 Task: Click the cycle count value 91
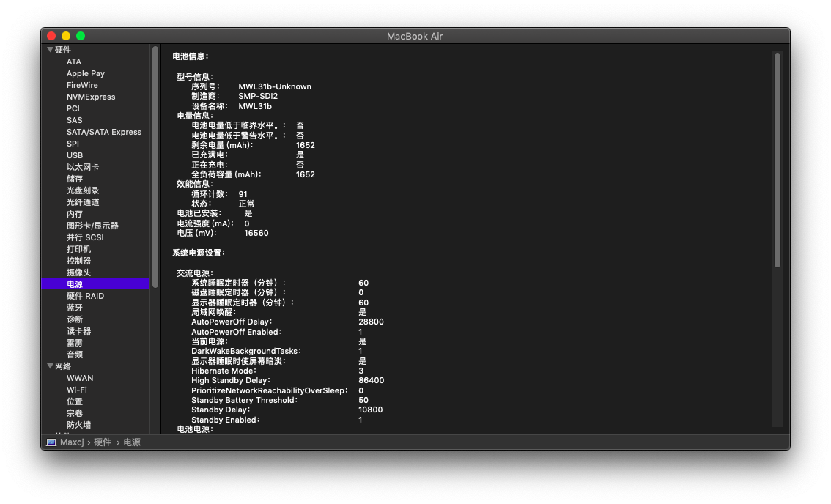tap(243, 194)
